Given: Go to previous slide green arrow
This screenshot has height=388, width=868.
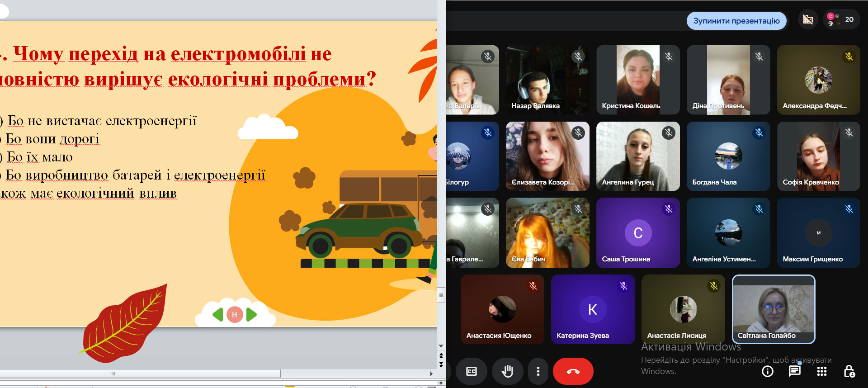Looking at the screenshot, I should coord(218,314).
